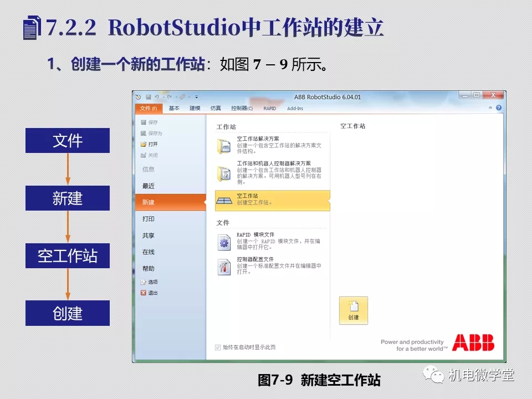Click the RAPID 模块文件 gear icon
Viewport: 532px width, 399px height.
pyautogui.click(x=224, y=242)
